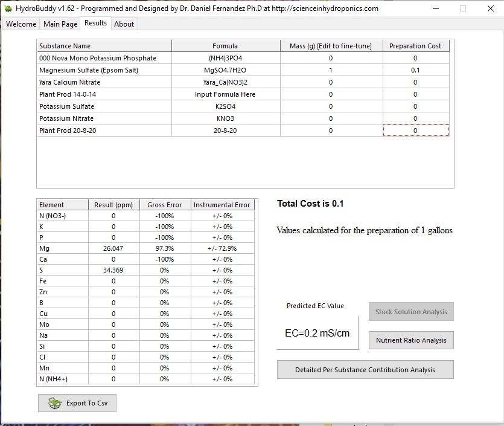Go to the About tab

124,24
